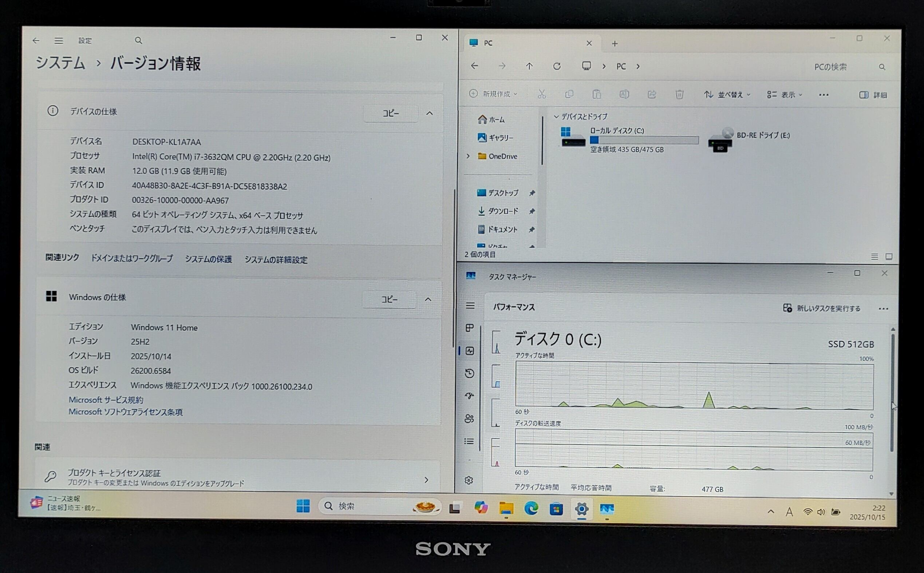
Task: Switch to details list view toggle
Action: coord(874,256)
